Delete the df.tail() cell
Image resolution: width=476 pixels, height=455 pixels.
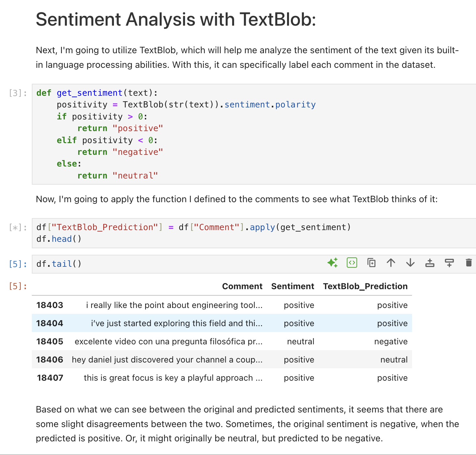pos(469,263)
